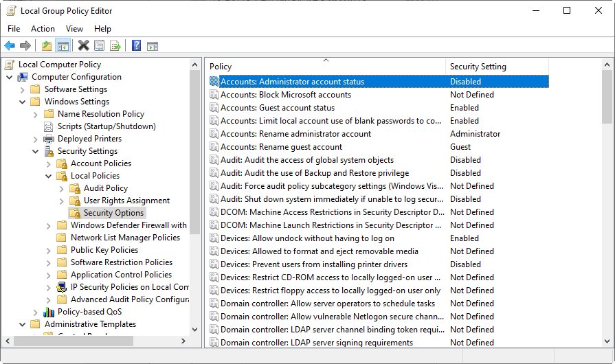Screen dimensions: 615x364
Task: Collapse the Security Settings node
Action: (35, 151)
